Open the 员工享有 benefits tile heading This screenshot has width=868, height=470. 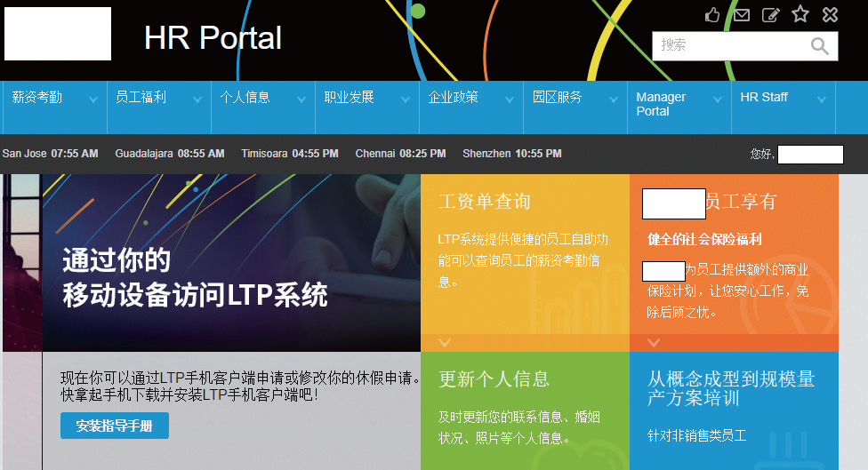pos(741,202)
